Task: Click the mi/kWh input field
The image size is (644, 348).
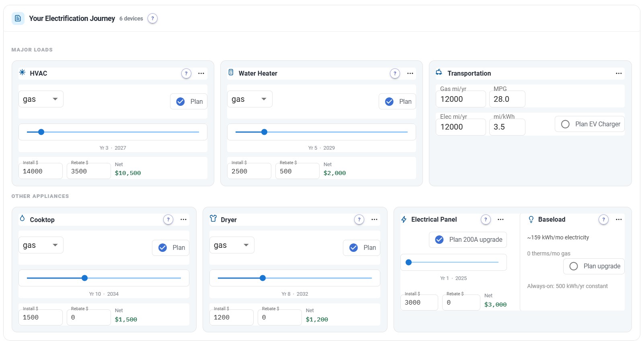Action: (507, 127)
